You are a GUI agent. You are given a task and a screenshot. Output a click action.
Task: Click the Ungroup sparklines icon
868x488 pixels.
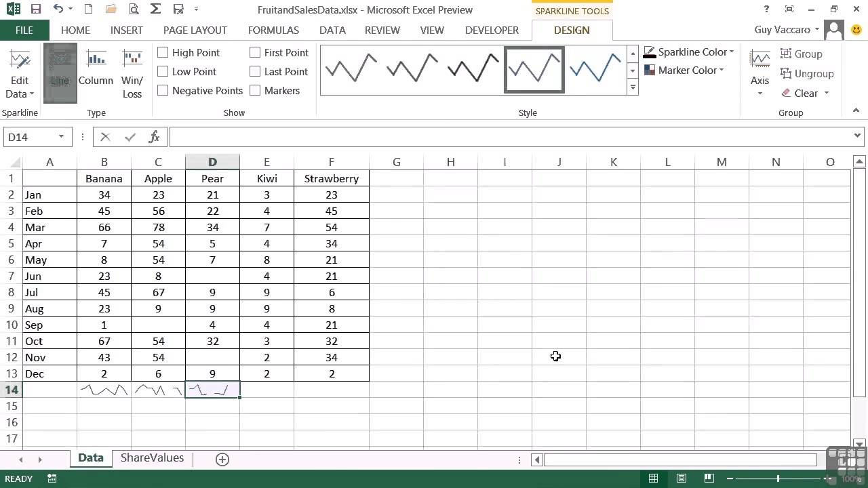tap(807, 73)
